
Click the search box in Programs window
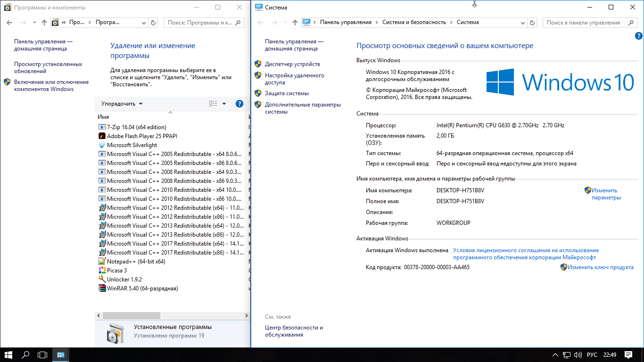pyautogui.click(x=204, y=22)
